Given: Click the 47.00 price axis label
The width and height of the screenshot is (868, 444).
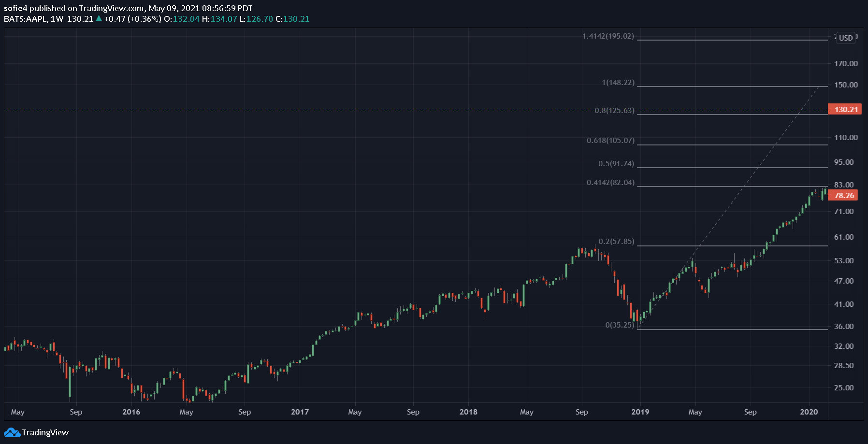Looking at the screenshot, I should (x=844, y=281).
